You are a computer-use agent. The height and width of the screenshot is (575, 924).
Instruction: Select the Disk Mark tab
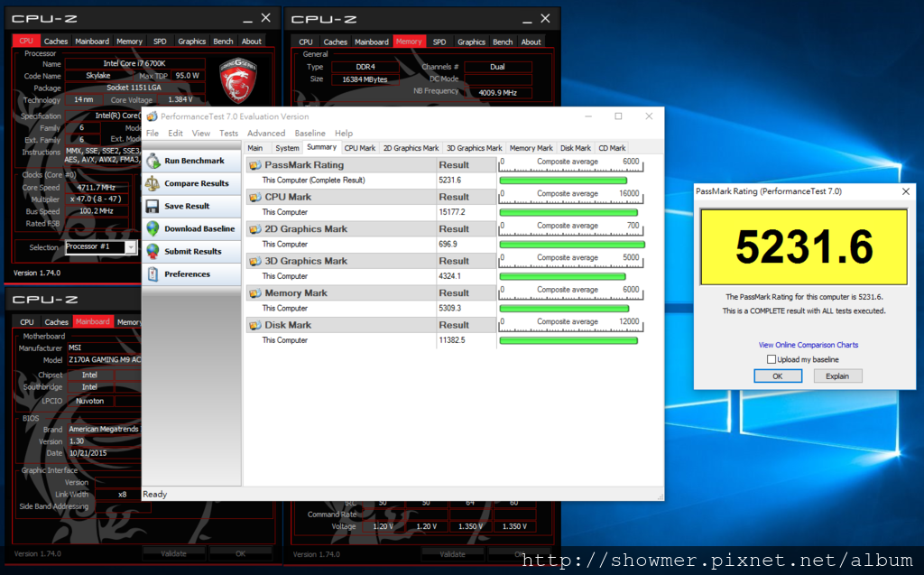coord(575,148)
